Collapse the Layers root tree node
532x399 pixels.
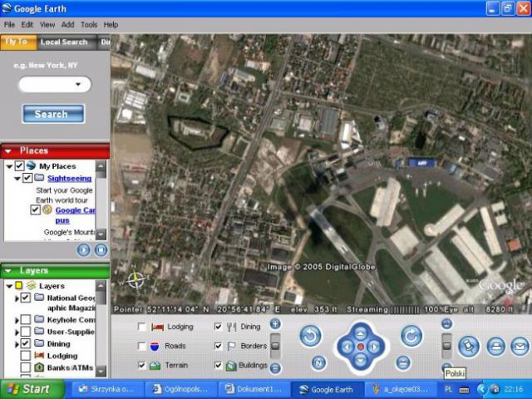(x=9, y=286)
